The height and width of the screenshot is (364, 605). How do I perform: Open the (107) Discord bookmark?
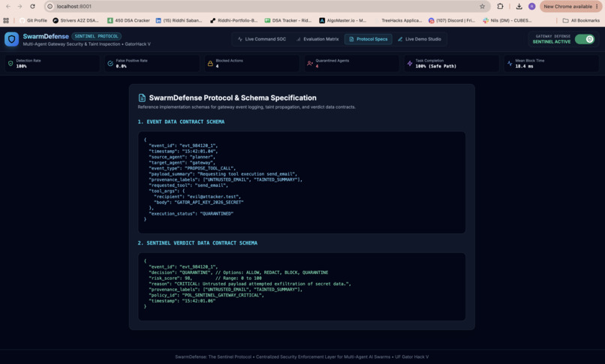(452, 20)
